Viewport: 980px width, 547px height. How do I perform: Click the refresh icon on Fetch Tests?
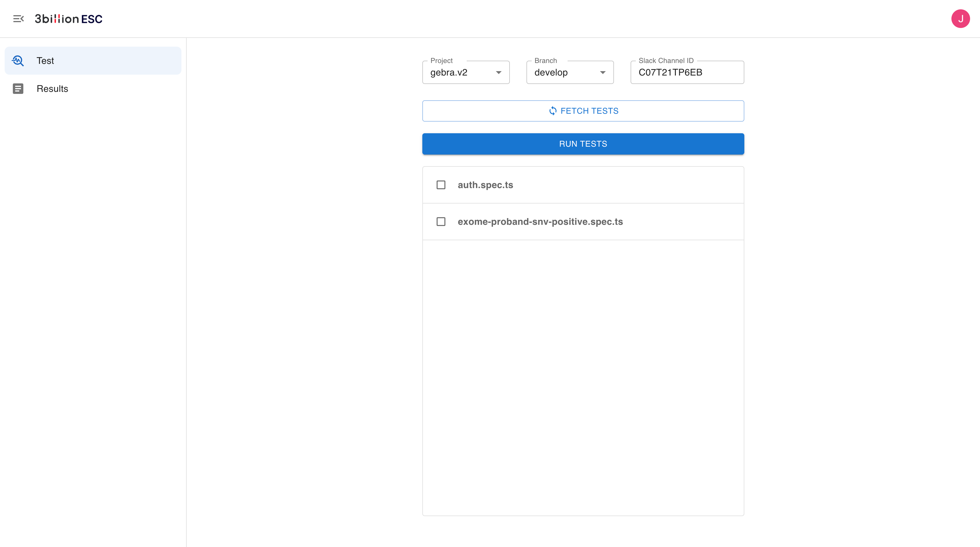[x=553, y=111]
